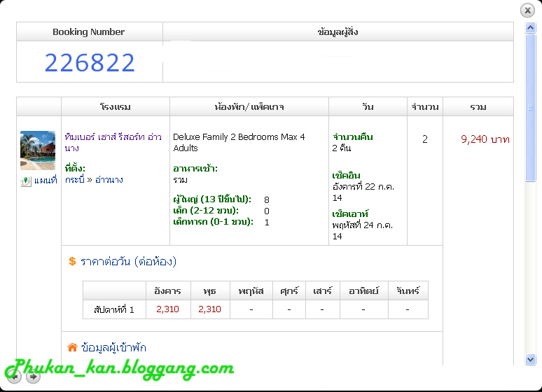Click the อาทิตย์ day column header
This screenshot has width=542, height=392.
tap(363, 290)
